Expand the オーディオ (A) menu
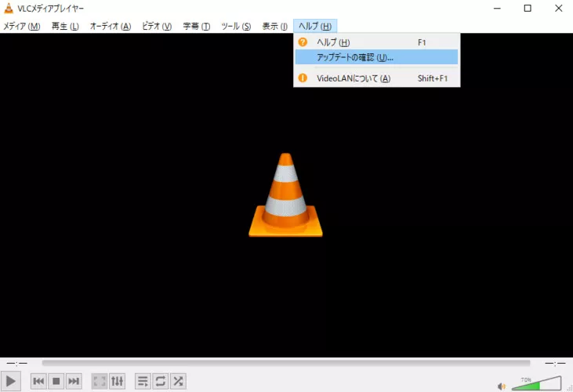The width and height of the screenshot is (573, 392). pos(110,26)
